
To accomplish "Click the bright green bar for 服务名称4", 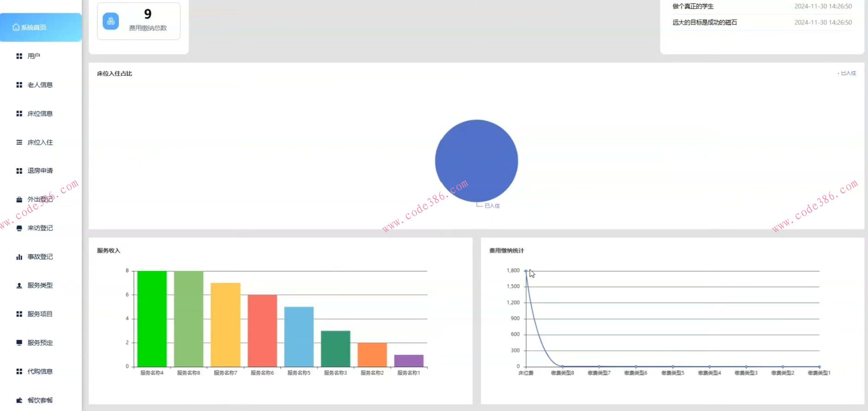I will (x=152, y=319).
